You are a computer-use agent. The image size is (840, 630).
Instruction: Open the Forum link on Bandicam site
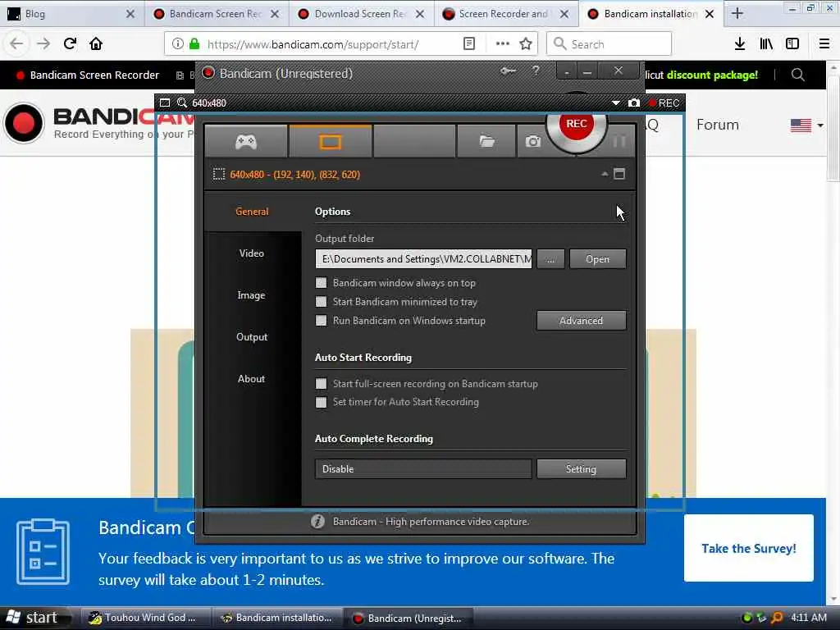point(718,125)
